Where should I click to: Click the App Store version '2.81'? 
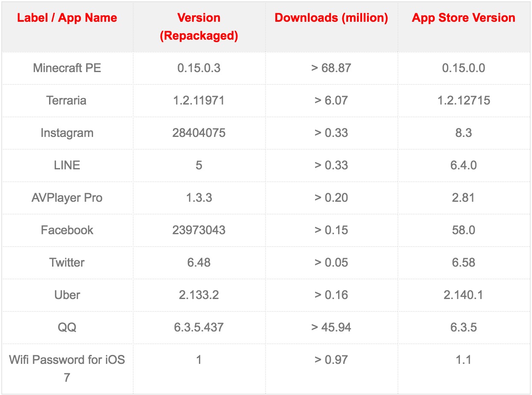[x=464, y=197]
